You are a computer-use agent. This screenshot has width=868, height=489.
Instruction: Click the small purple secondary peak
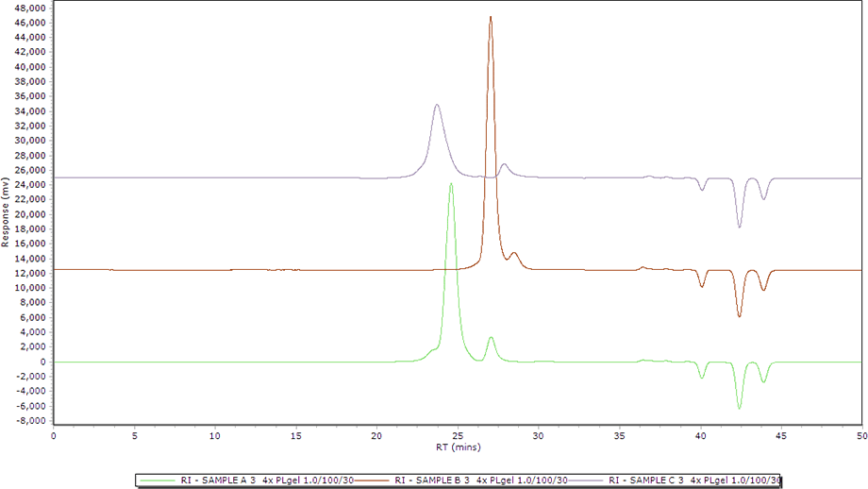[505, 164]
